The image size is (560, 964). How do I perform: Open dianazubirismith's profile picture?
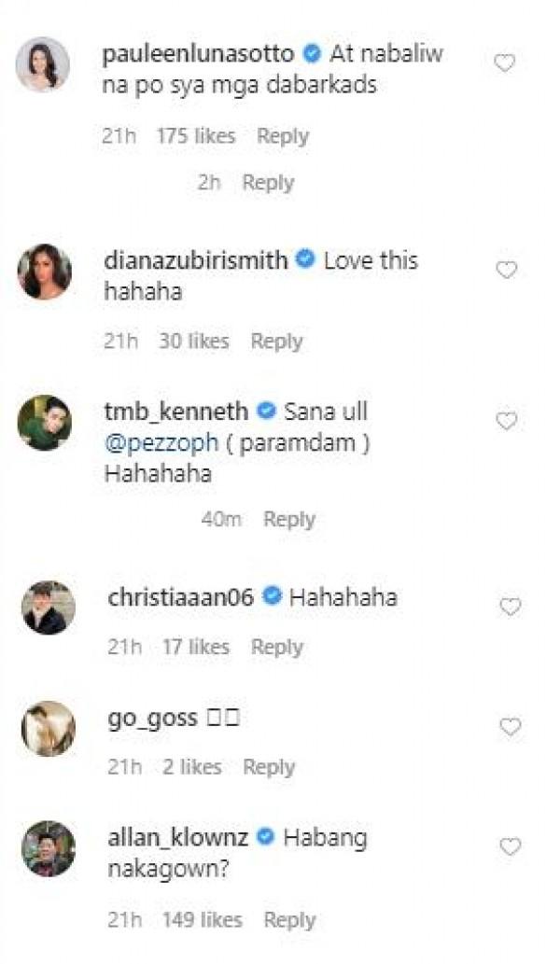click(x=44, y=272)
